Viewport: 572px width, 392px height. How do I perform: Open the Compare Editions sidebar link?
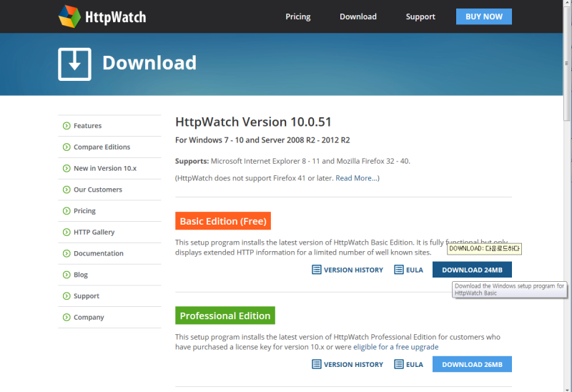coord(102,147)
